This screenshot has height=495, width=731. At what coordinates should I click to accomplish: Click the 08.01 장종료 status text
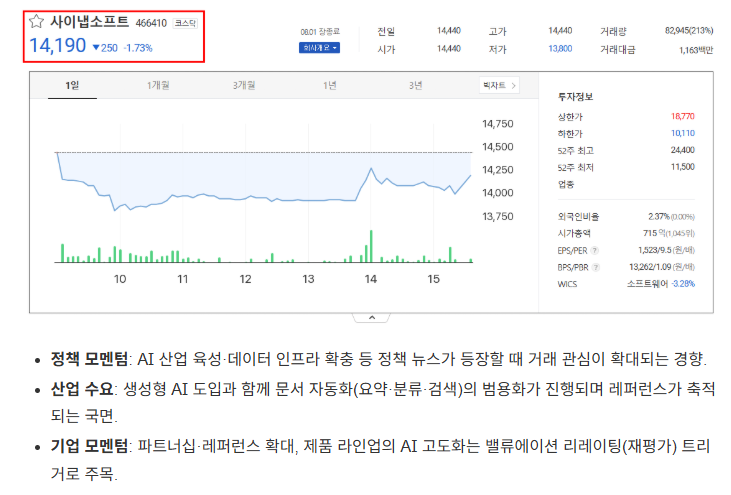(320, 32)
